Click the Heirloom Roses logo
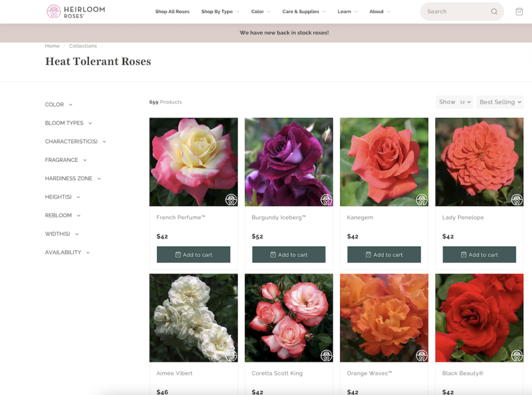This screenshot has width=532, height=395. click(75, 11)
